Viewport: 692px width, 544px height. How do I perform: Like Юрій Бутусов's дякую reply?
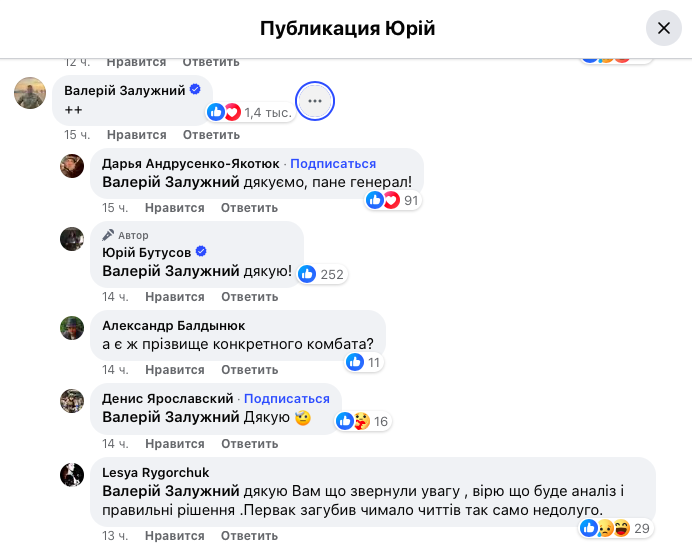click(x=175, y=296)
